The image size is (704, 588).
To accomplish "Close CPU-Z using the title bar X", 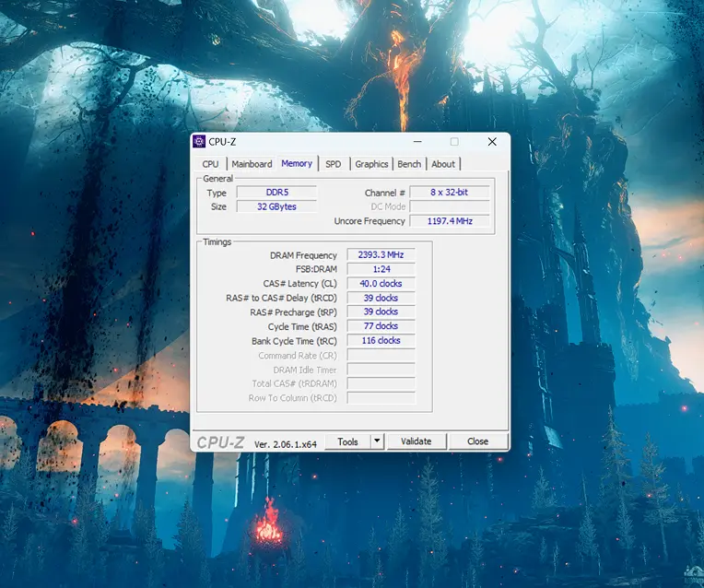I will 492,142.
